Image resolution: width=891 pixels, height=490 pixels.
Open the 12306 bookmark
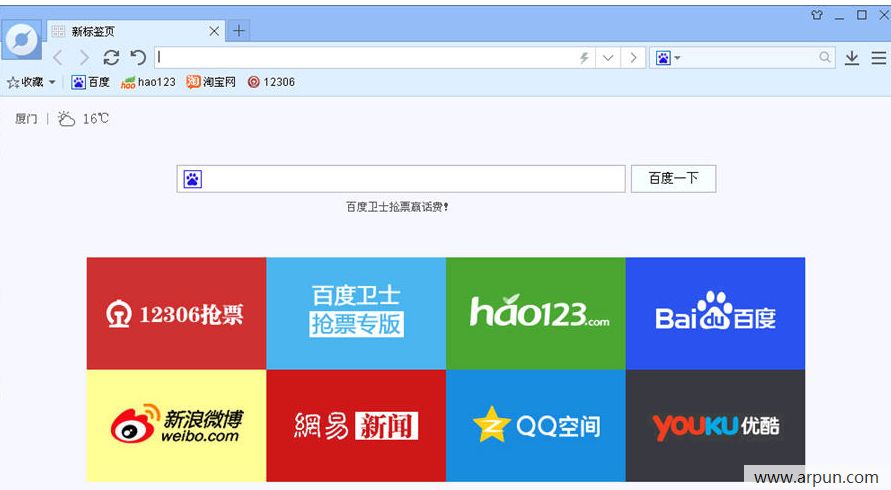coord(271,82)
